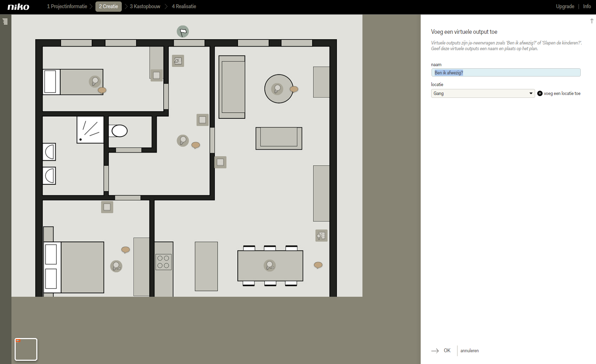Select the speech bubble beside the single bed
The width and height of the screenshot is (596, 364).
tap(102, 90)
